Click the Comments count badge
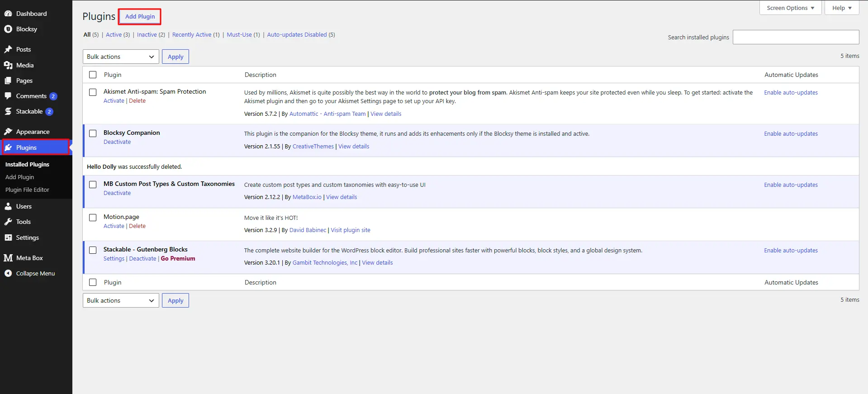 53,96
